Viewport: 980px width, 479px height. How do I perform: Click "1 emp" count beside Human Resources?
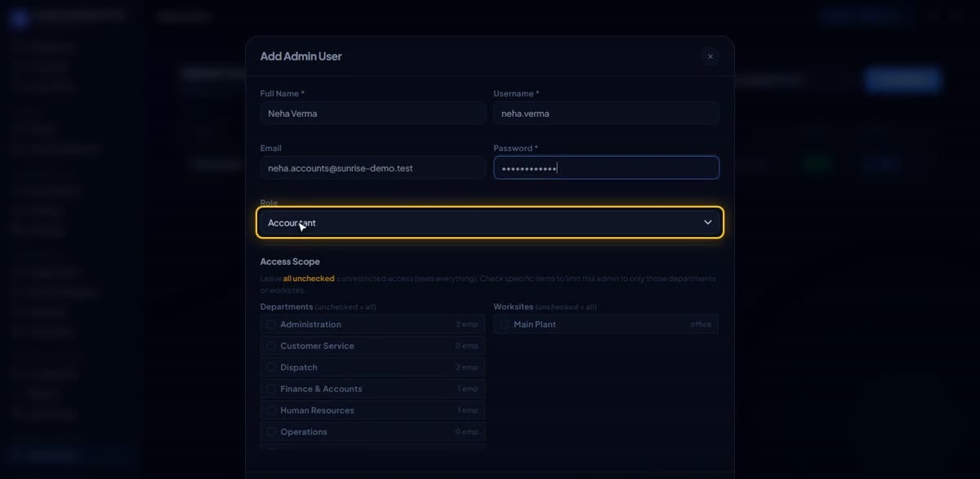click(468, 410)
